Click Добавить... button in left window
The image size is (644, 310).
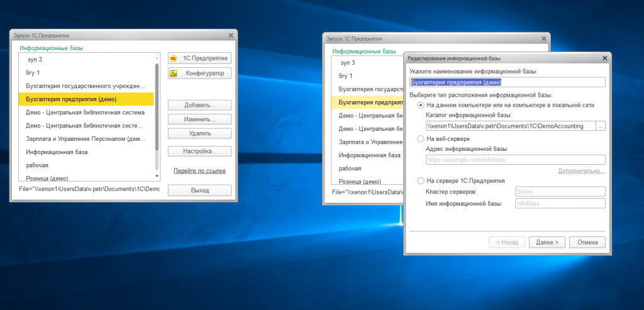point(199,105)
